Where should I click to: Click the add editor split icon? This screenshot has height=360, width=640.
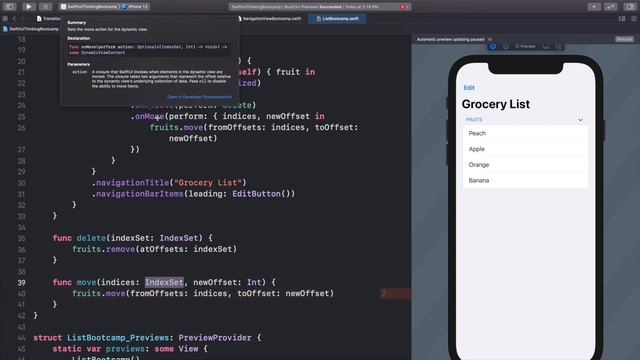[633, 18]
